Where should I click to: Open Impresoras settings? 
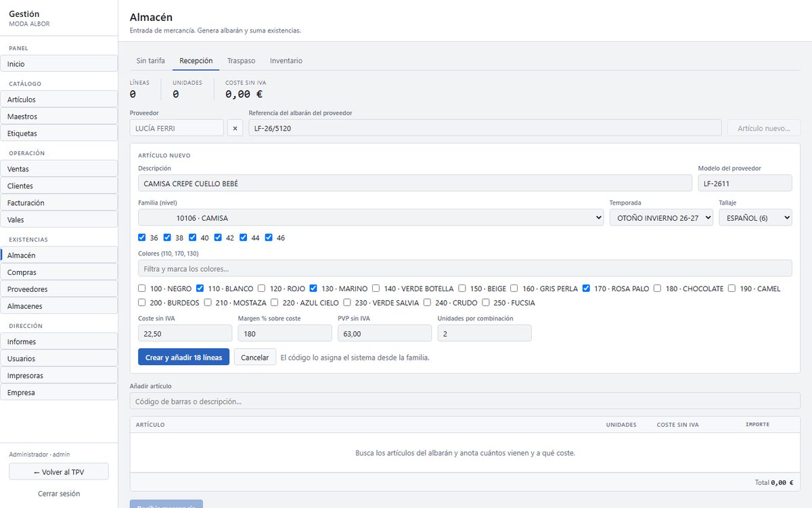59,375
